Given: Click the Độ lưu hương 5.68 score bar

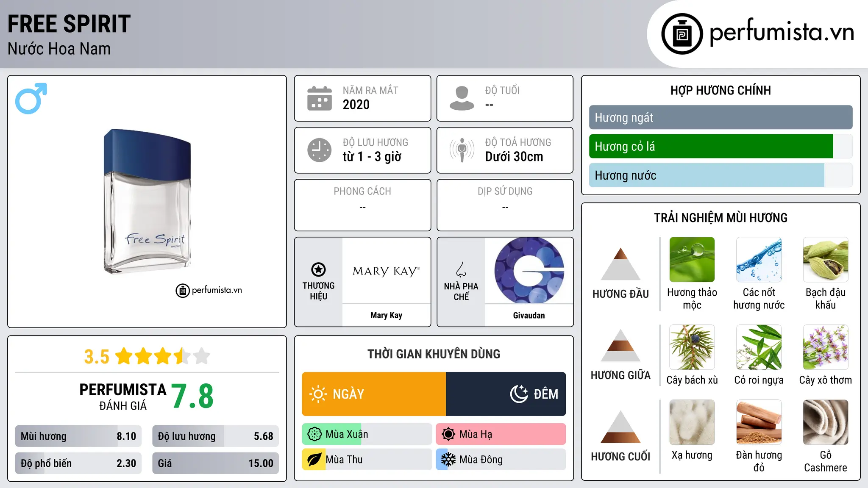Looking at the screenshot, I should click(x=216, y=436).
